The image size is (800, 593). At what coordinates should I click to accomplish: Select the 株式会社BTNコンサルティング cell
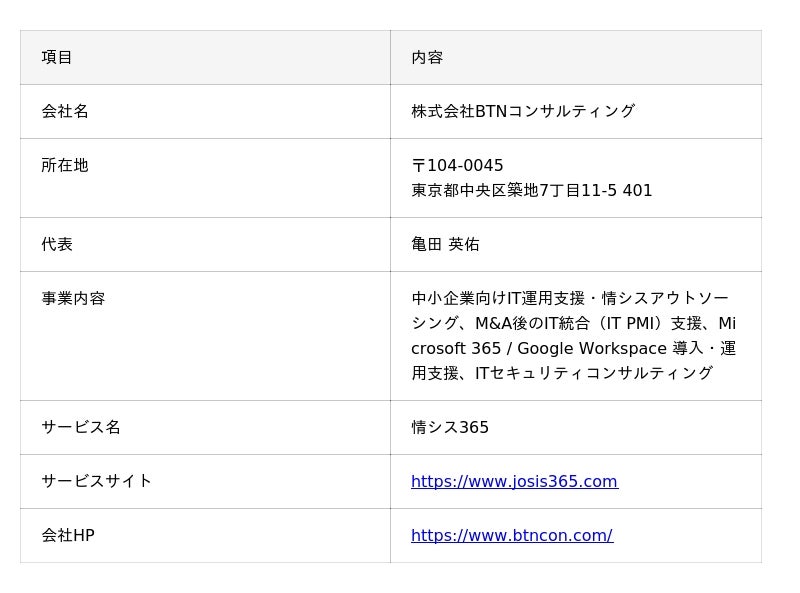click(523, 112)
